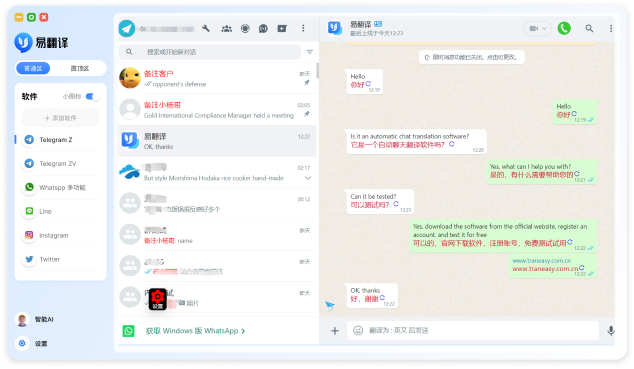Open the chat list three-dot menu
This screenshot has height=369, width=634.
point(303,28)
